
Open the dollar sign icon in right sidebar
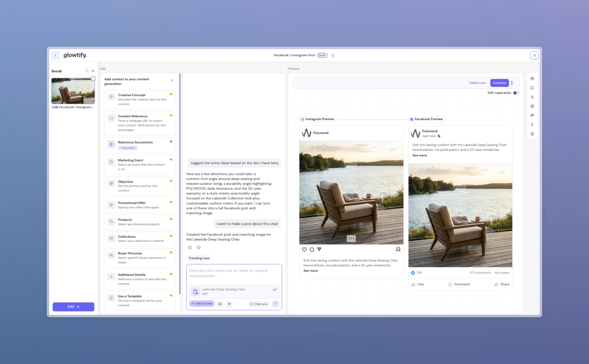(x=532, y=124)
